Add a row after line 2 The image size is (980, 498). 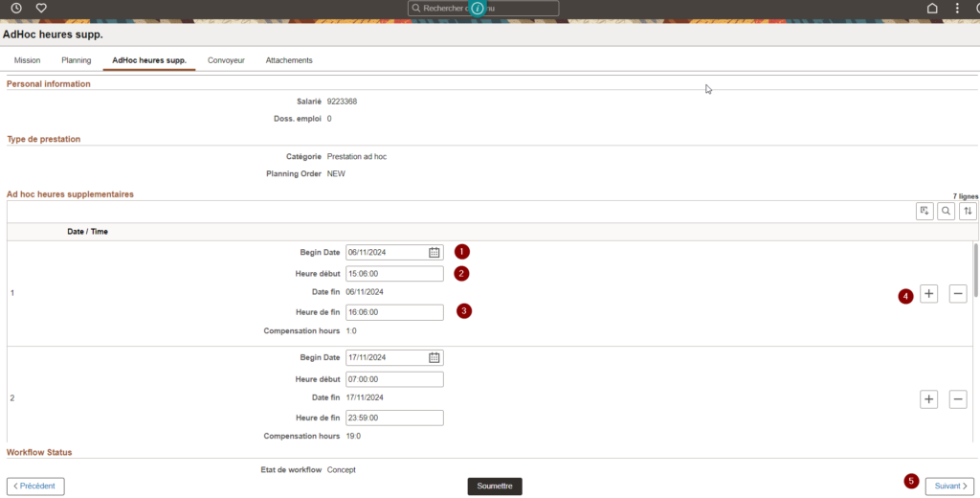tap(928, 399)
